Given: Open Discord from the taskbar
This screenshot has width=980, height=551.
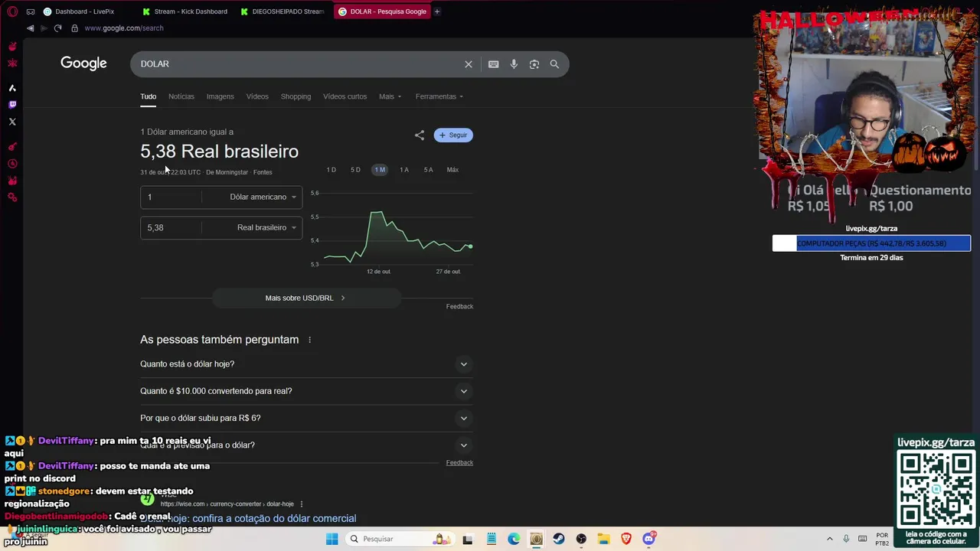Looking at the screenshot, I should click(x=649, y=539).
